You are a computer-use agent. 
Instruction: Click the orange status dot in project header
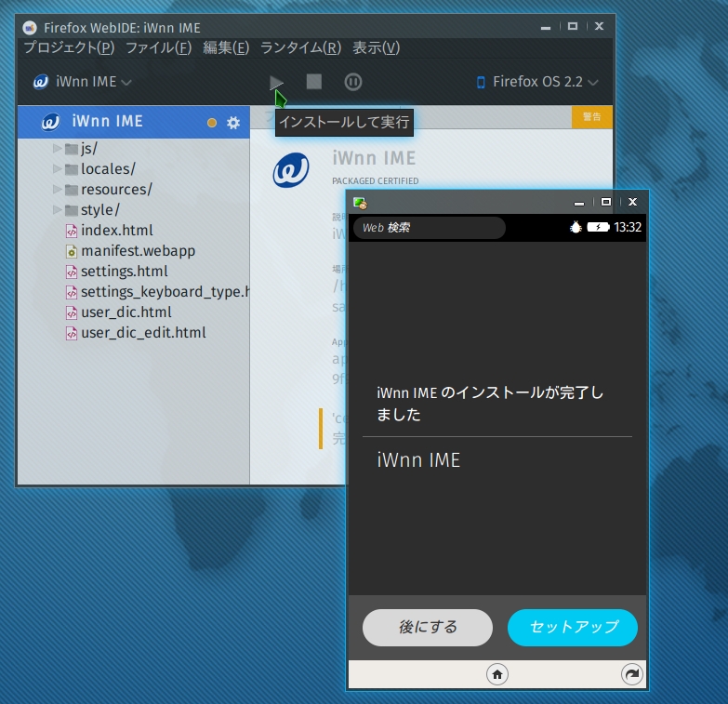(212, 123)
